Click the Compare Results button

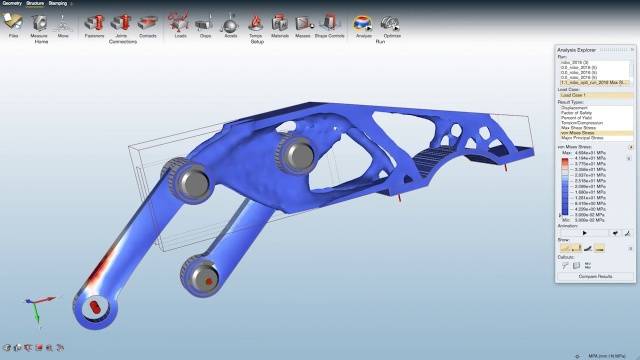click(595, 276)
